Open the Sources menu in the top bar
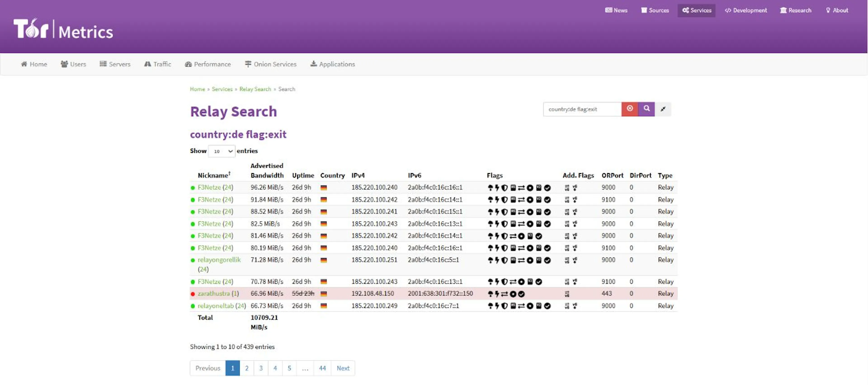 655,10
